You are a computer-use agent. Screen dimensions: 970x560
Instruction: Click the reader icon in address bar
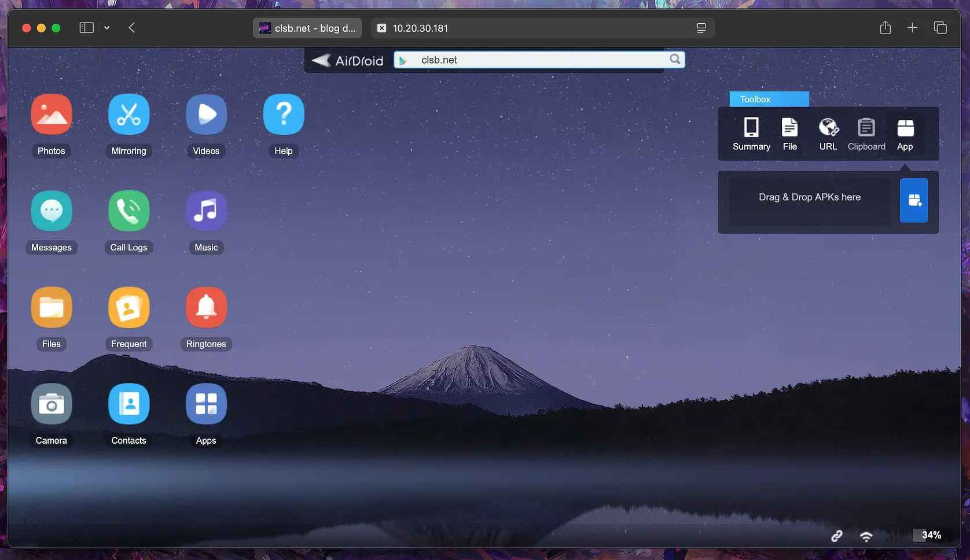coord(701,28)
